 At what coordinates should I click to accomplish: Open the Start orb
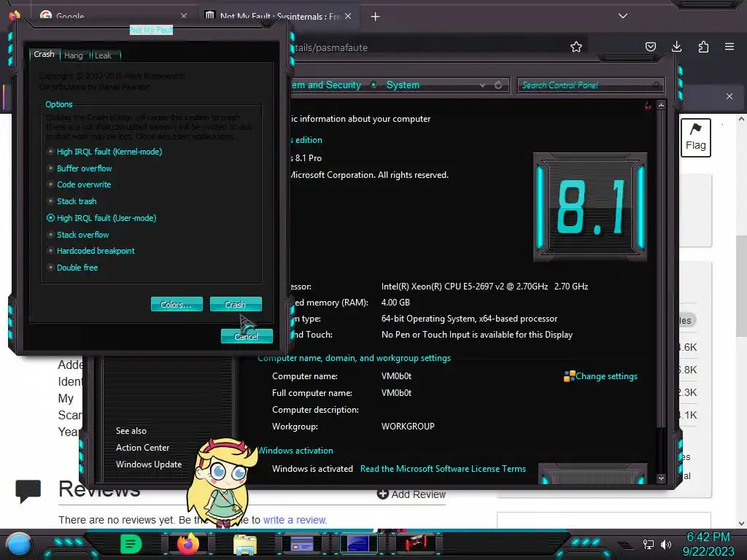18,544
